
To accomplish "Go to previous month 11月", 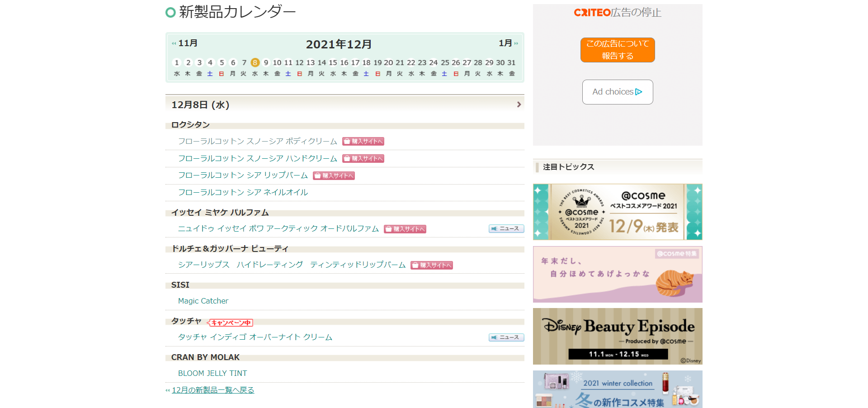I will pyautogui.click(x=185, y=43).
